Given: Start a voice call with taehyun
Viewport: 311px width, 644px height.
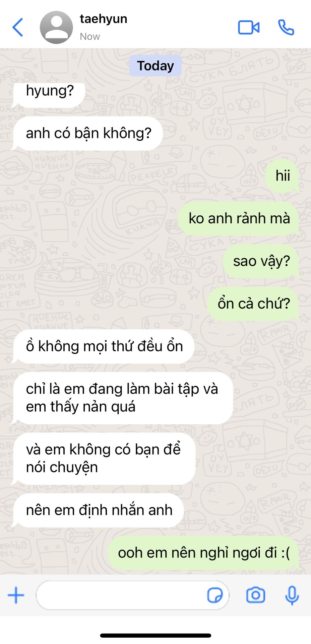Looking at the screenshot, I should click(286, 28).
